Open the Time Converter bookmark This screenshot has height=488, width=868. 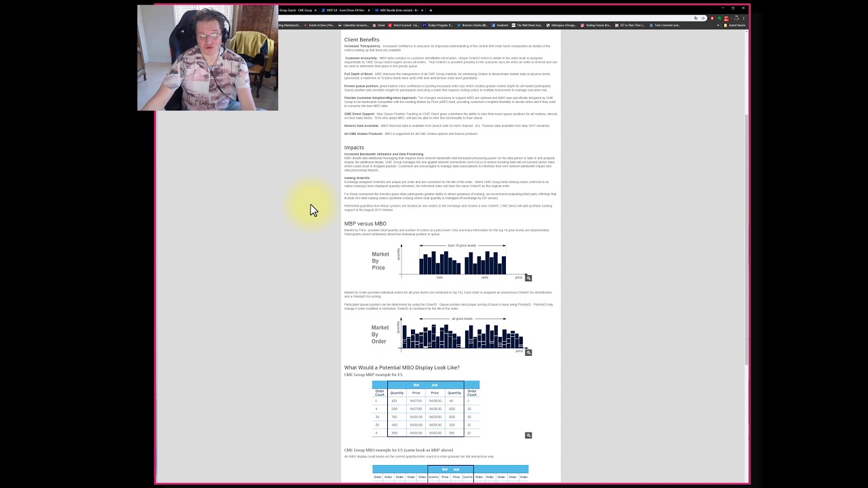click(x=665, y=25)
